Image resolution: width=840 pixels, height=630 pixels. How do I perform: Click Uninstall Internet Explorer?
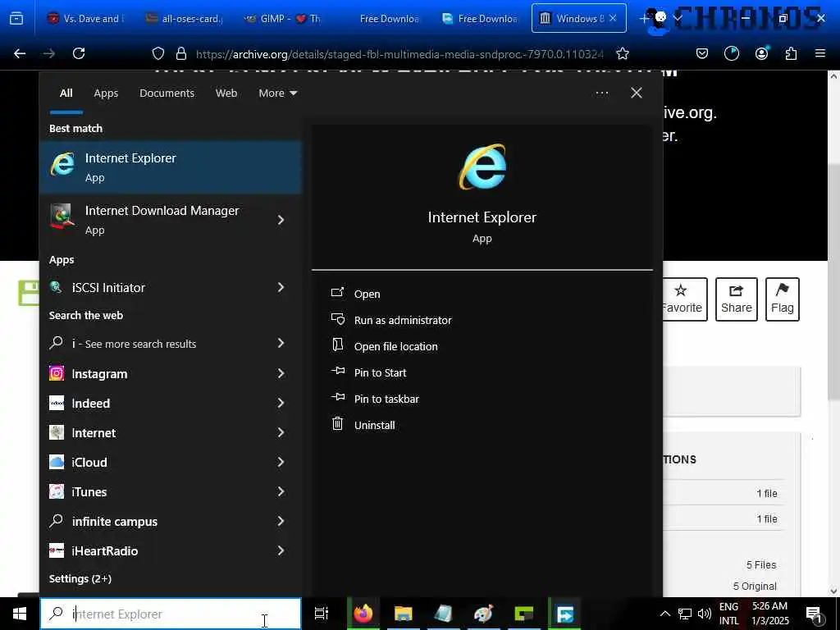point(374,426)
